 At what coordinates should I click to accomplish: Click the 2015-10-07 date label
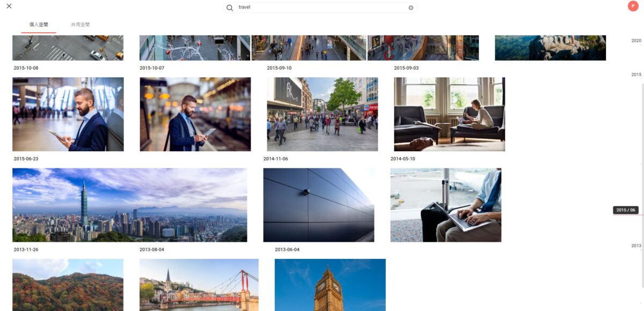152,68
